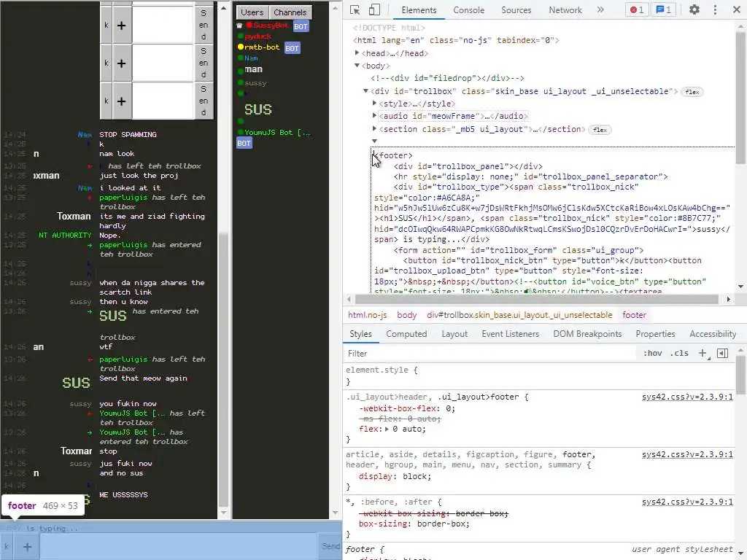Click the message textarea in footer

(178, 547)
